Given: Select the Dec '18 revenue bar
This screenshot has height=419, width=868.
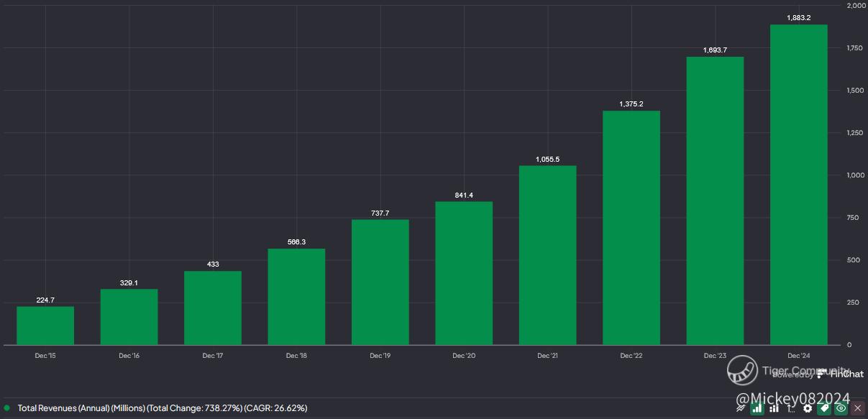Looking at the screenshot, I should coord(296,297).
